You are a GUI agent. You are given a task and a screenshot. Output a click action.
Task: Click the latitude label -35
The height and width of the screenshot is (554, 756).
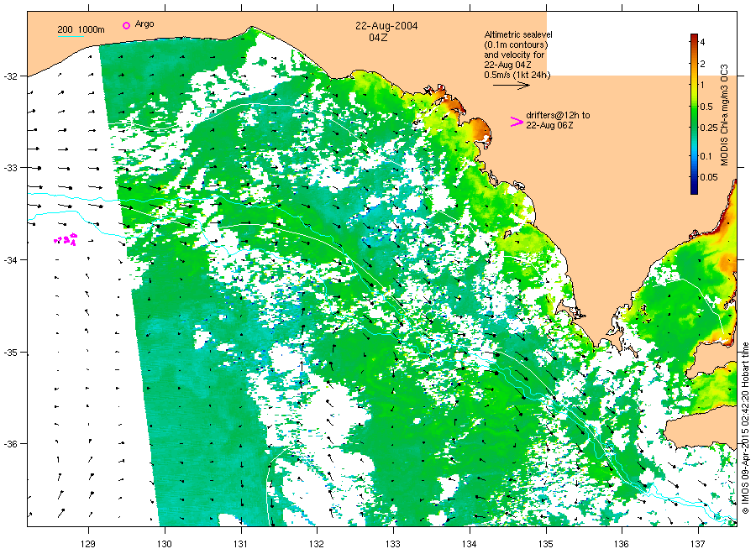(11, 353)
